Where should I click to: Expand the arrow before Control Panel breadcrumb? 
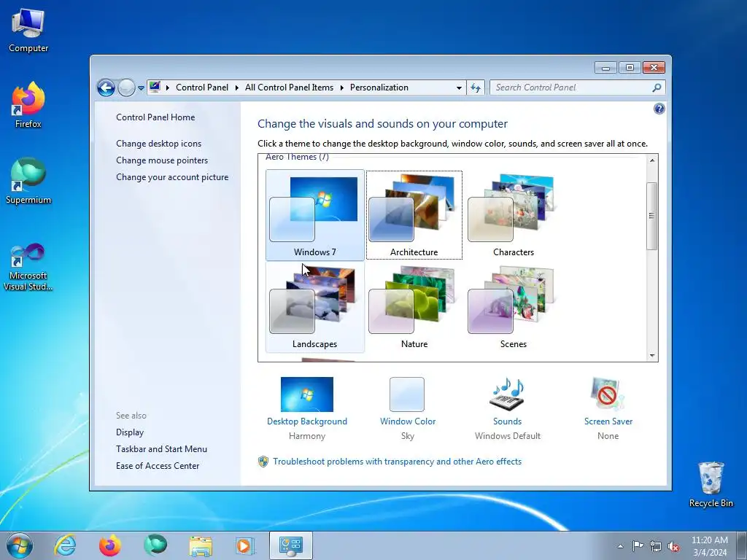pyautogui.click(x=167, y=87)
